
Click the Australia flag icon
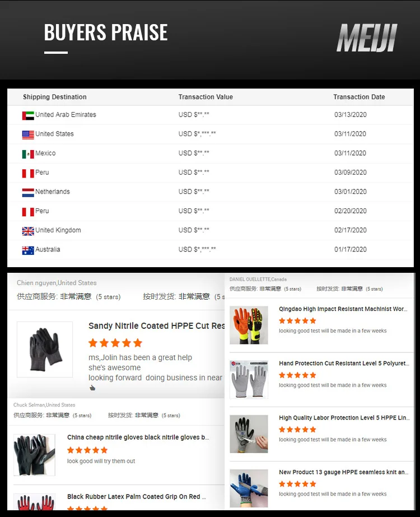click(x=28, y=250)
